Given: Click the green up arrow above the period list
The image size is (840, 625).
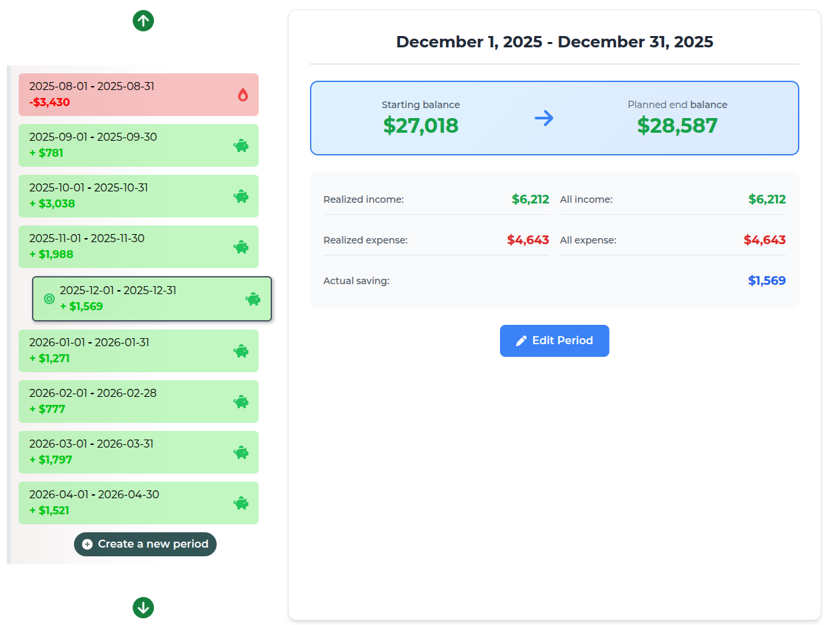Looking at the screenshot, I should click(x=143, y=21).
